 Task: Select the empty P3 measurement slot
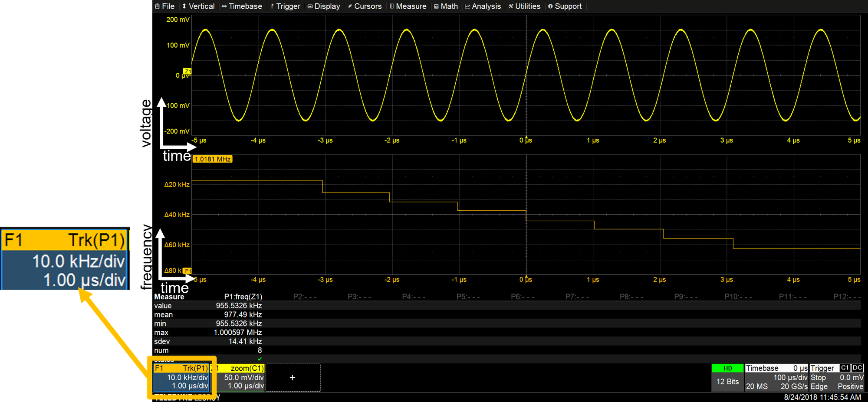pos(359,297)
